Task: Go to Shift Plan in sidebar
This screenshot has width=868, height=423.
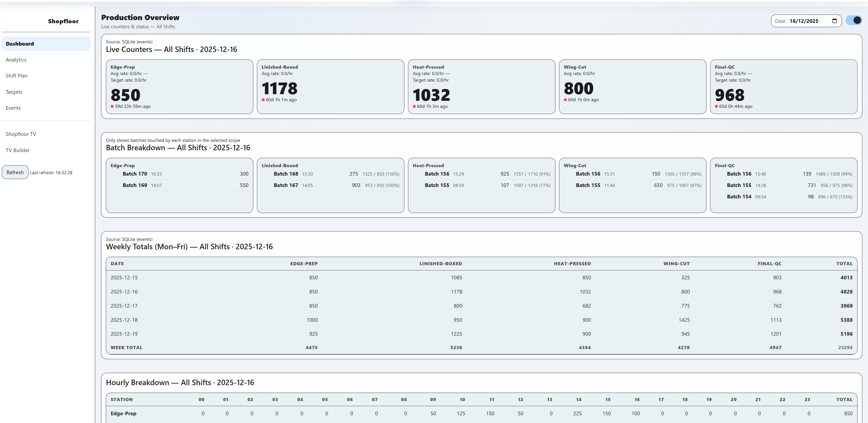Action: pos(16,76)
